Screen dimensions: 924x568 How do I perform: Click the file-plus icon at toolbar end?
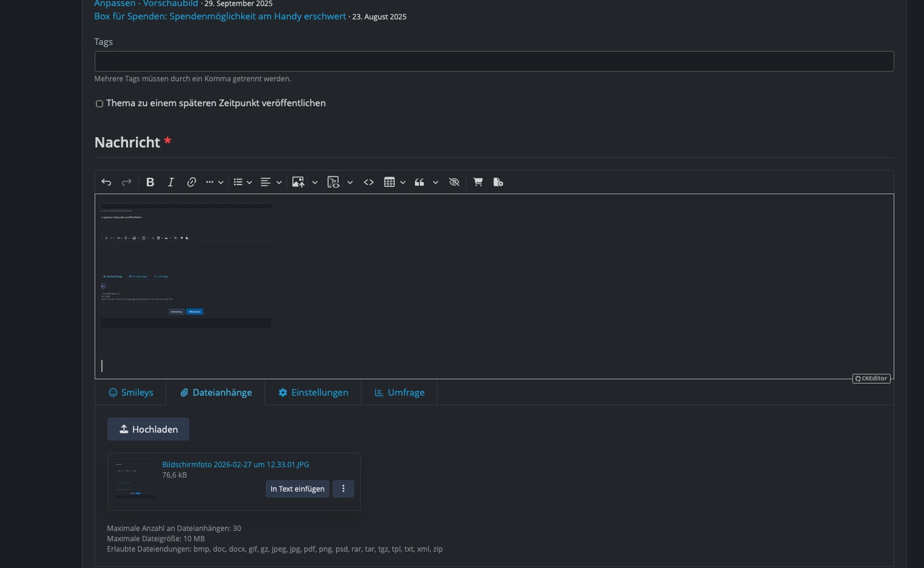tap(498, 182)
